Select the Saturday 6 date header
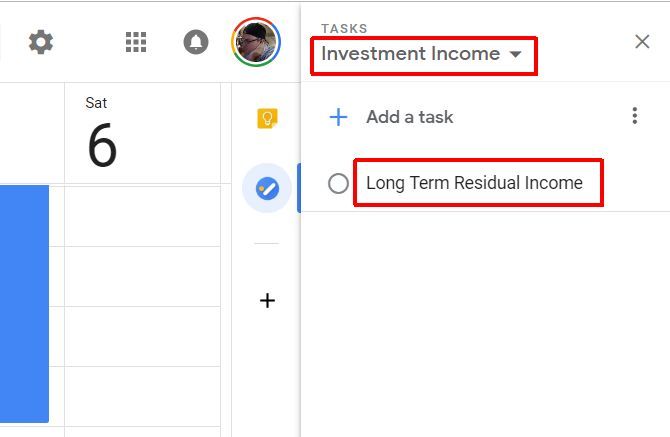 click(102, 145)
